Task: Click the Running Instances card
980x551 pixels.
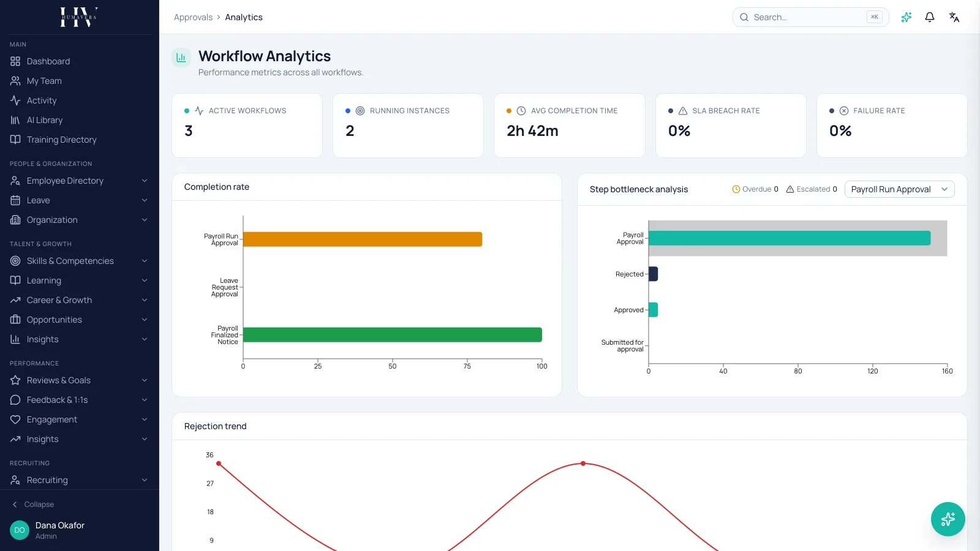Action: 409,126
